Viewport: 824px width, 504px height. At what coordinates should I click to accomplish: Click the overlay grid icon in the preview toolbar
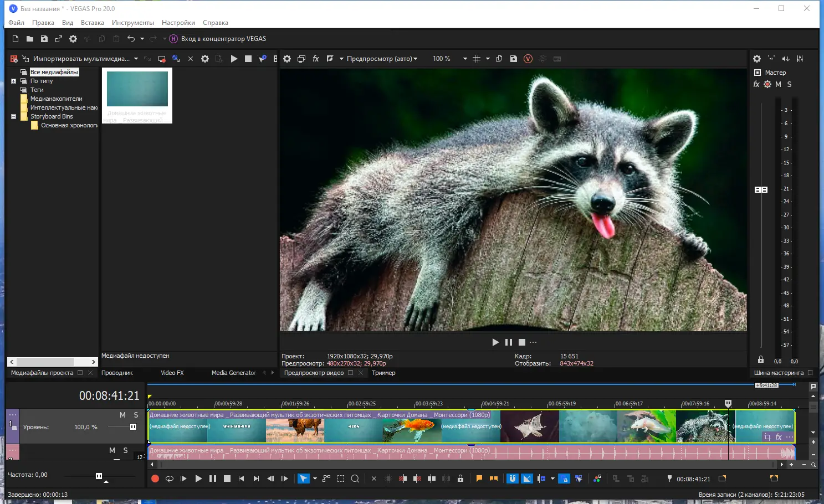[477, 59]
